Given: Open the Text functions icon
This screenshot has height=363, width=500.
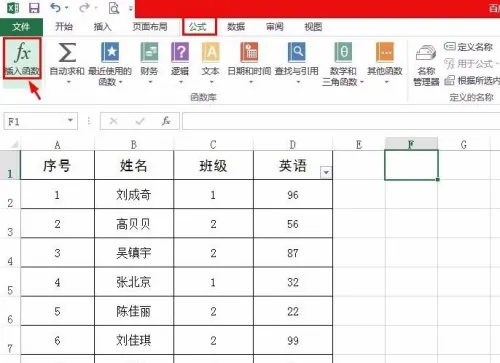Looking at the screenshot, I should pos(211,53).
